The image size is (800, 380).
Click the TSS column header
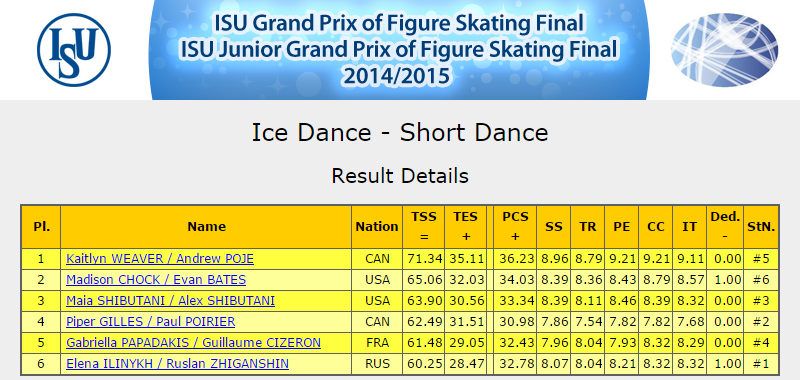pos(424,227)
